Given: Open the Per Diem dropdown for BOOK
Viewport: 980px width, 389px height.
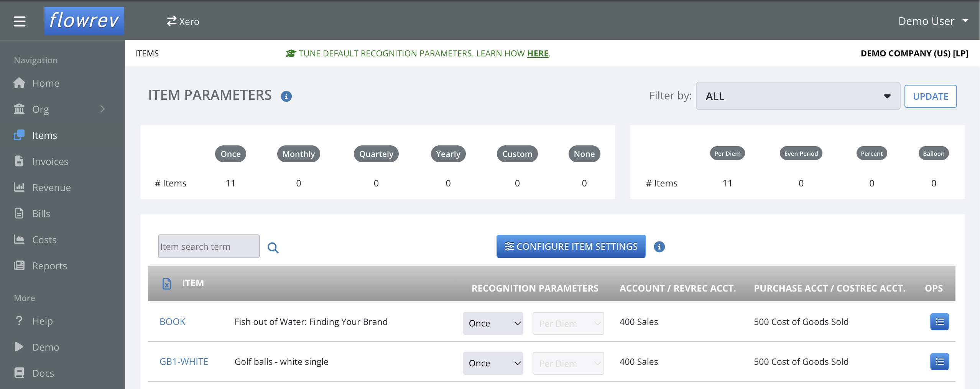Looking at the screenshot, I should (568, 323).
